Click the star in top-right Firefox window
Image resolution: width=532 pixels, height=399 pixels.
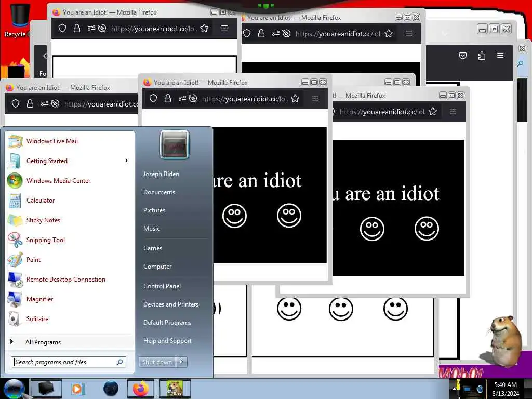[389, 34]
